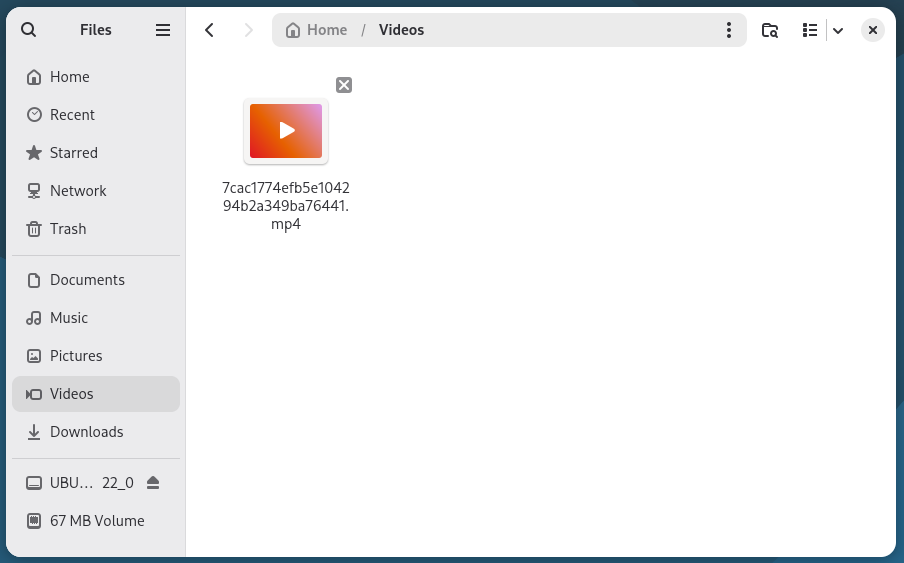
Task: Click the search folder icon
Action: (770, 30)
